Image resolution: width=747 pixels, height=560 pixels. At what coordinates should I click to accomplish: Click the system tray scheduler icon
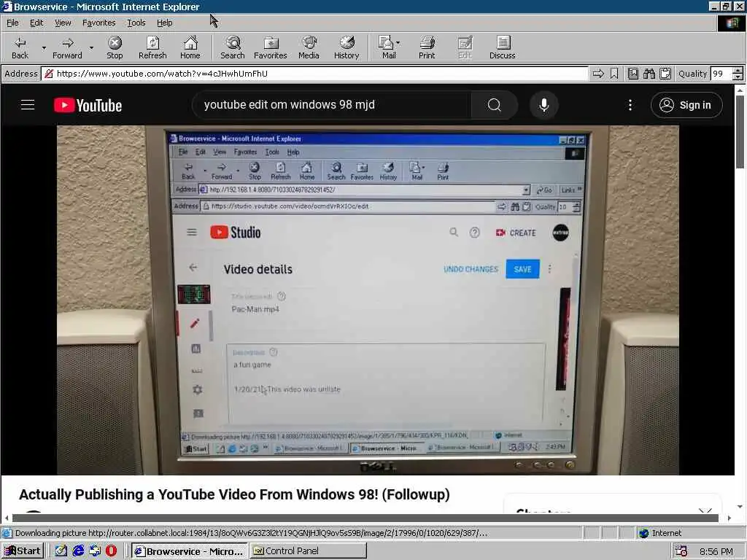[x=681, y=551]
